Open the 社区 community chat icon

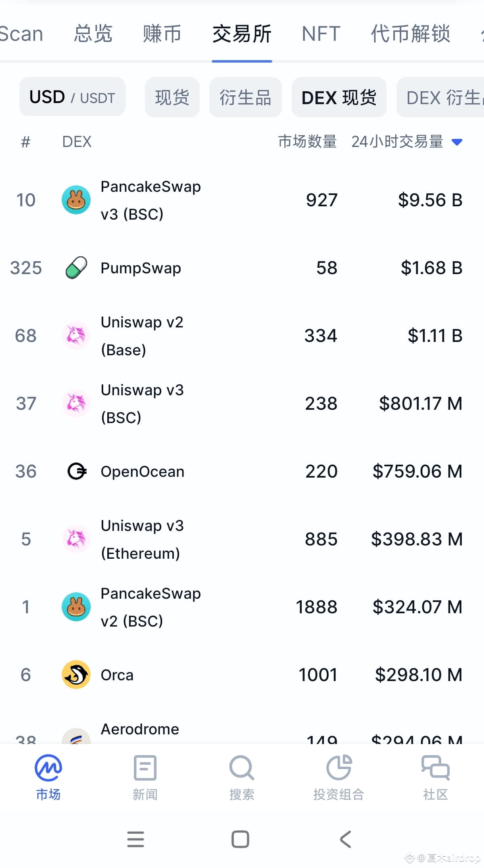pos(435,767)
